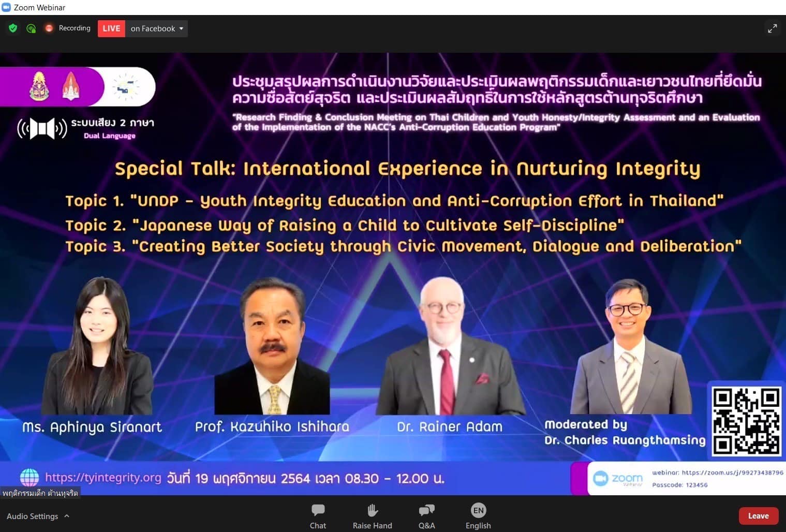Open the on Facebook dropdown
Screen dimensions: 786x532
(157, 28)
